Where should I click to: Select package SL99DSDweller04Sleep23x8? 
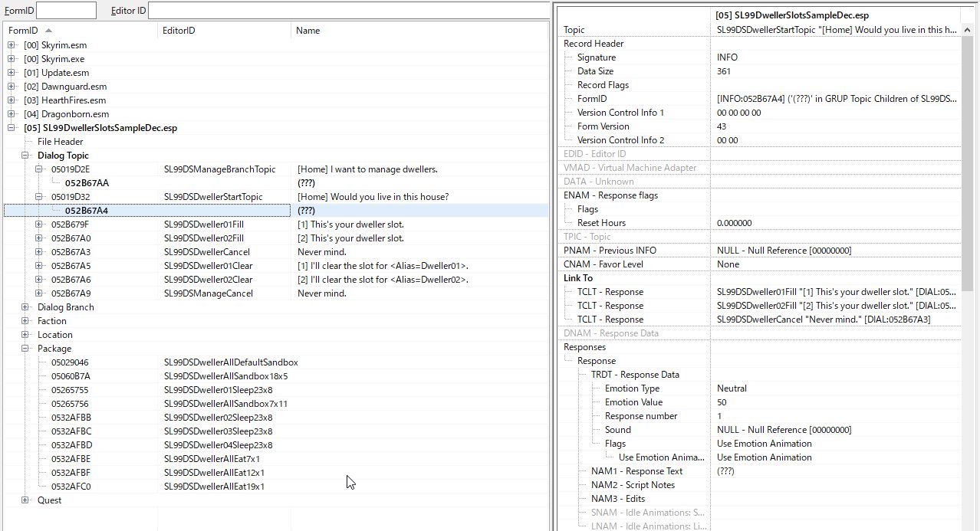(x=276, y=445)
